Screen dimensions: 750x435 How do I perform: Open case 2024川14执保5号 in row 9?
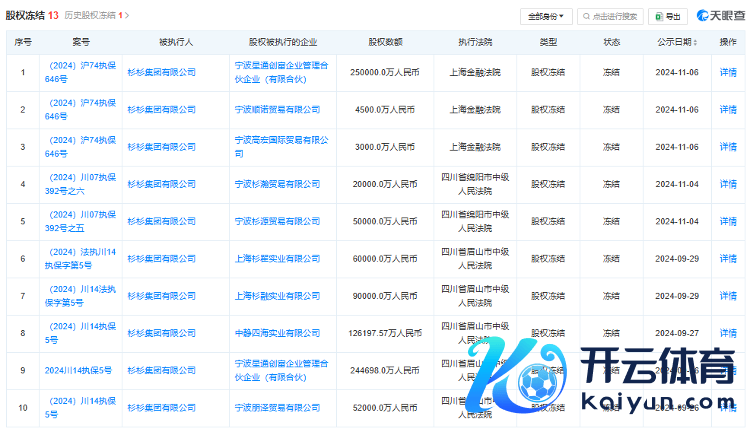(78, 370)
